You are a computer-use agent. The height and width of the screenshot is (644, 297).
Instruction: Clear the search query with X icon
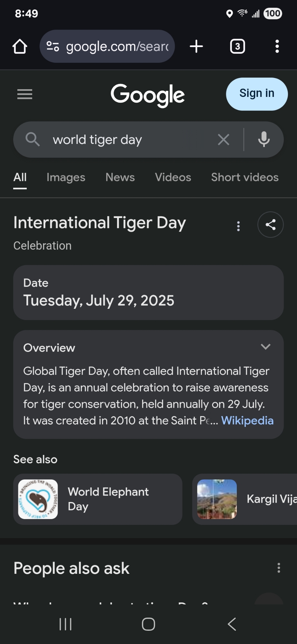224,139
